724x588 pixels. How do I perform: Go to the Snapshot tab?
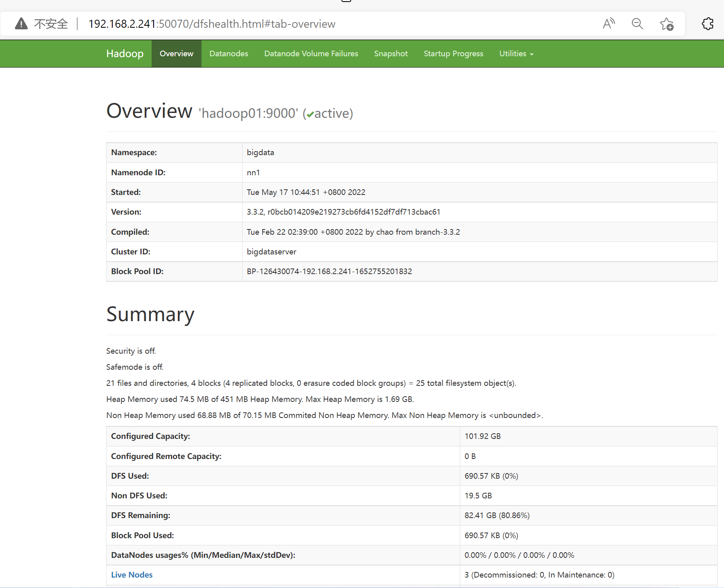[x=391, y=54]
